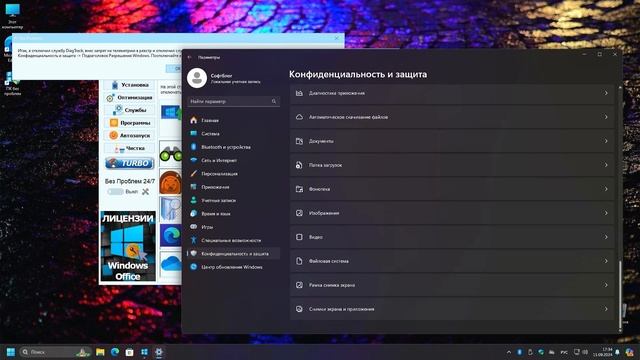
Task: Expand the Документы row chevron
Action: [606, 141]
